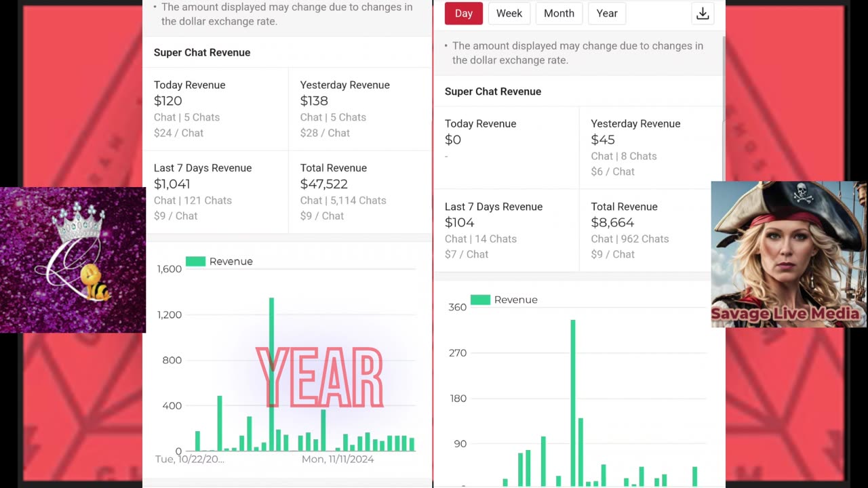Click the $47,522 Total Revenue value

click(324, 184)
